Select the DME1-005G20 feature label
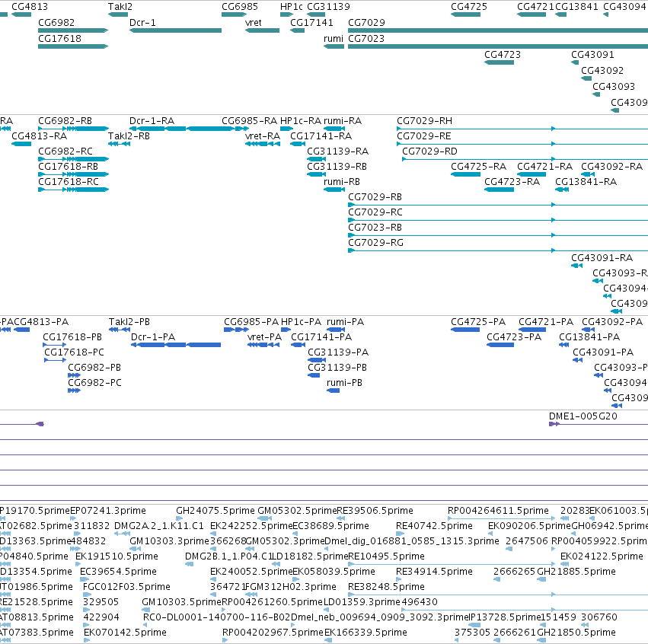 (x=583, y=416)
